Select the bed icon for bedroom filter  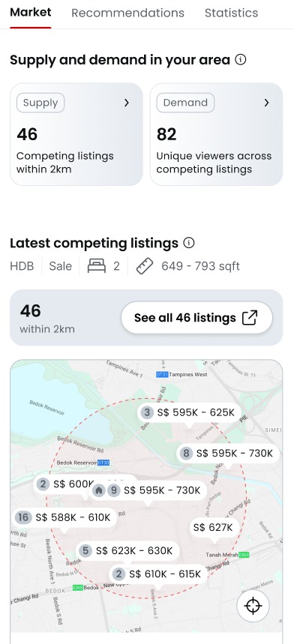(97, 266)
